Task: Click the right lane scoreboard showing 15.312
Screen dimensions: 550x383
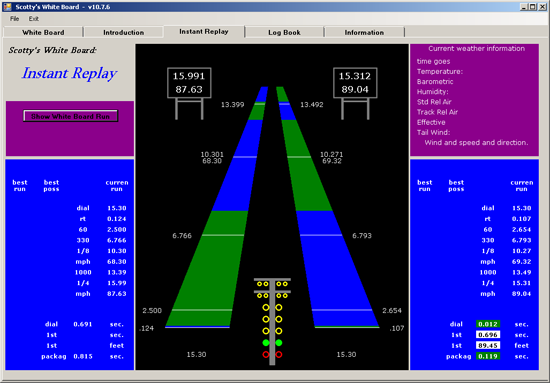Action: point(355,83)
